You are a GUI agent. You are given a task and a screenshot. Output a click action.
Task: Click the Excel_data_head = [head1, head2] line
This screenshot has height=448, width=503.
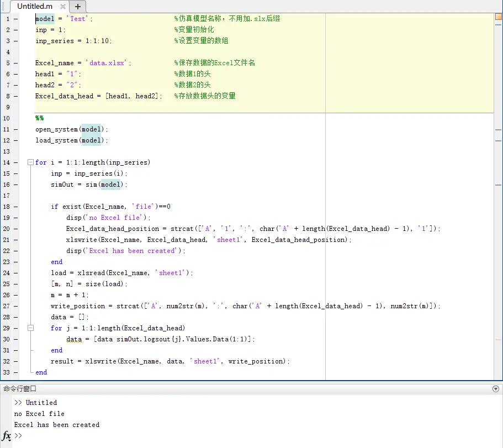98,96
